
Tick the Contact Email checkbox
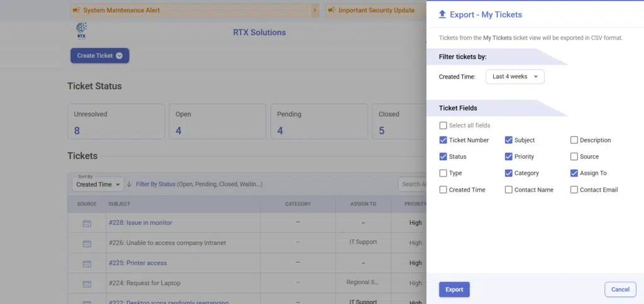[574, 190]
